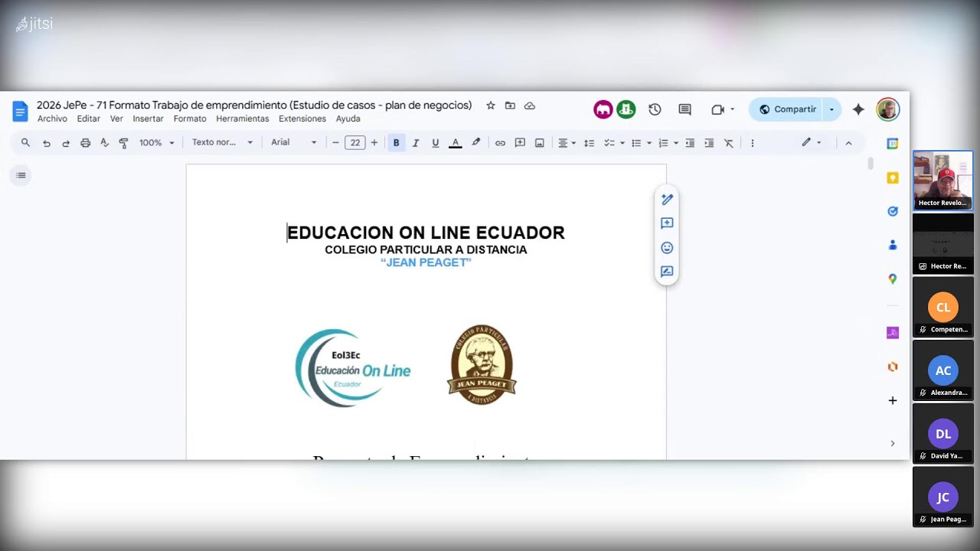Collapse the toolbar with caret

pyautogui.click(x=848, y=142)
